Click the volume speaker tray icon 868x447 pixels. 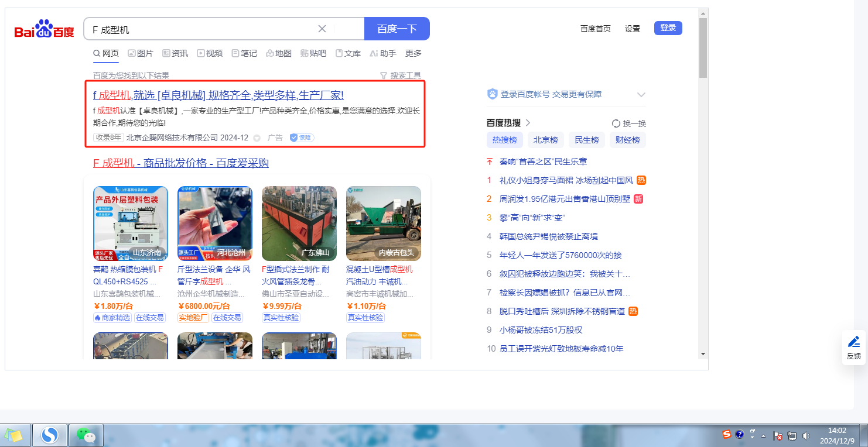click(x=806, y=435)
